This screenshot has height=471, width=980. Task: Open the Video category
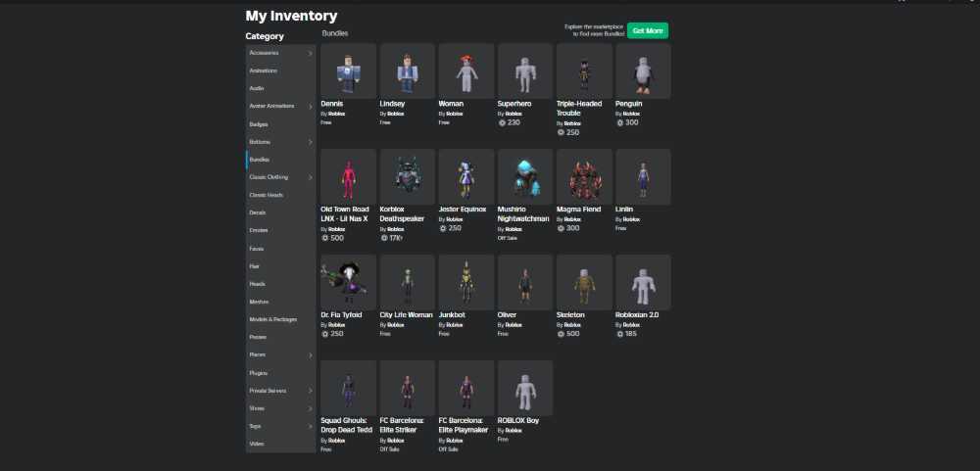[280, 444]
